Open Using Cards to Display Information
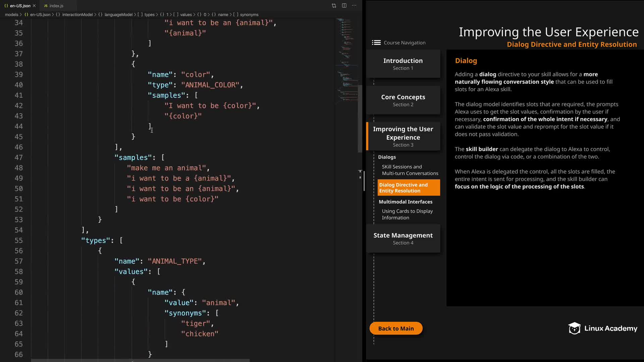This screenshot has width=644, height=362. click(x=407, y=214)
